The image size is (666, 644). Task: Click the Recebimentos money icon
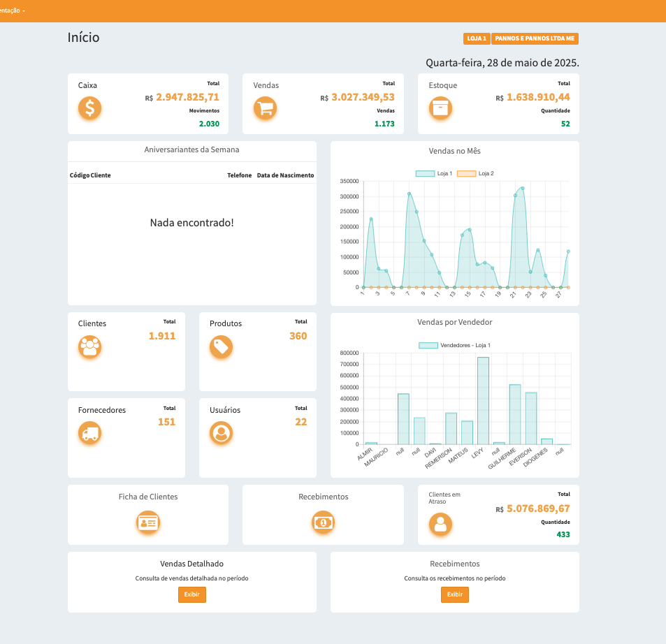(x=323, y=522)
